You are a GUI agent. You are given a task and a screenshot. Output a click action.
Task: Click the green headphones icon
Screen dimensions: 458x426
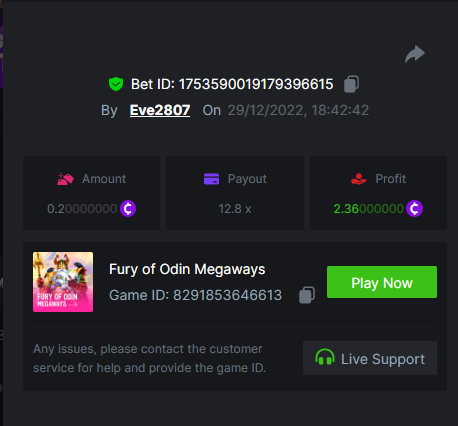point(325,357)
